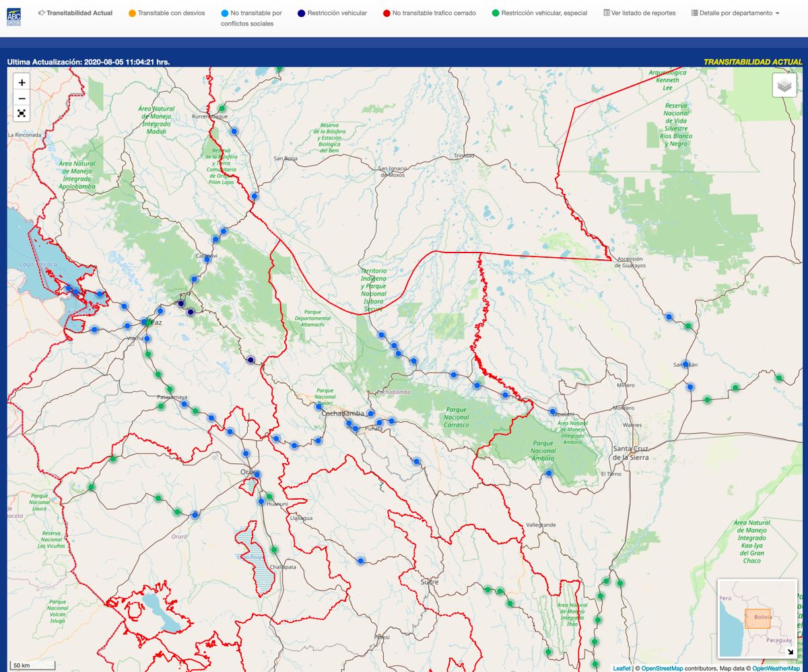
Task: Open the Leaflet attribution link
Action: point(621,668)
